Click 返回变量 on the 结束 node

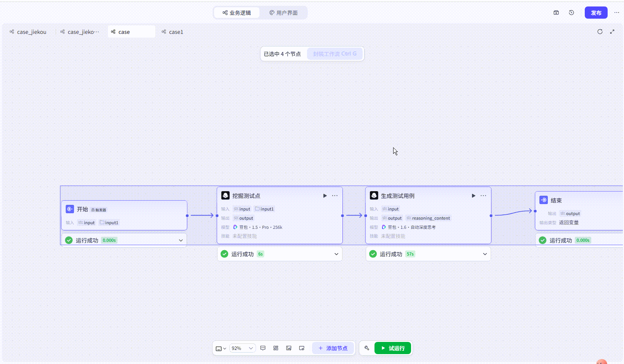click(569, 223)
